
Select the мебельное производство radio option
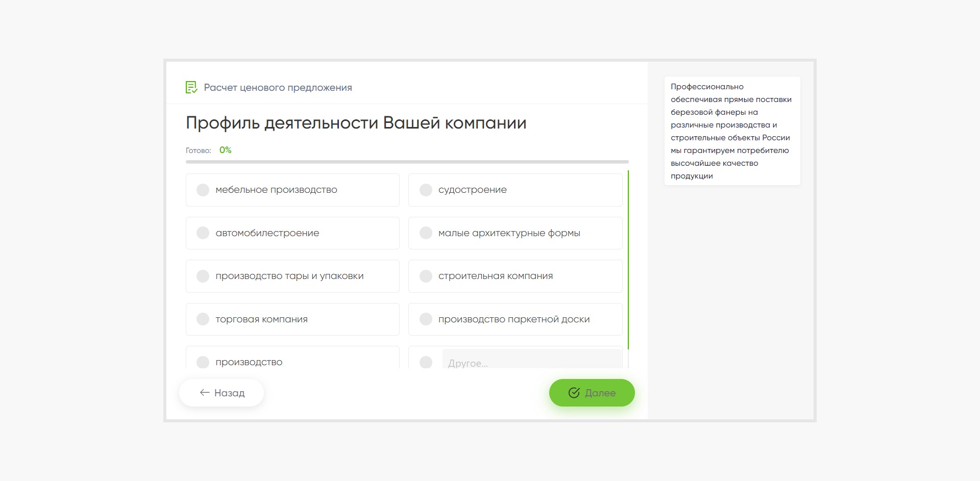(x=292, y=190)
